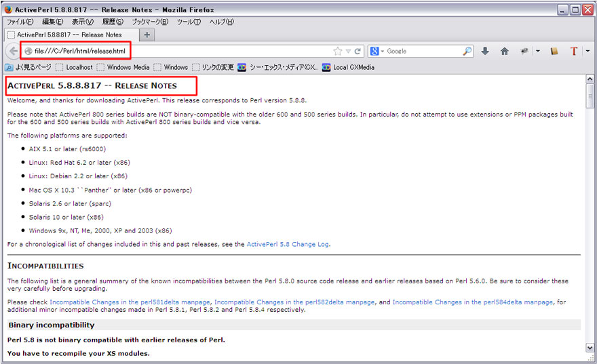This screenshot has height=364, width=597.
Task: Click list item Solaris 10 or later (x86)
Action: 66,217
